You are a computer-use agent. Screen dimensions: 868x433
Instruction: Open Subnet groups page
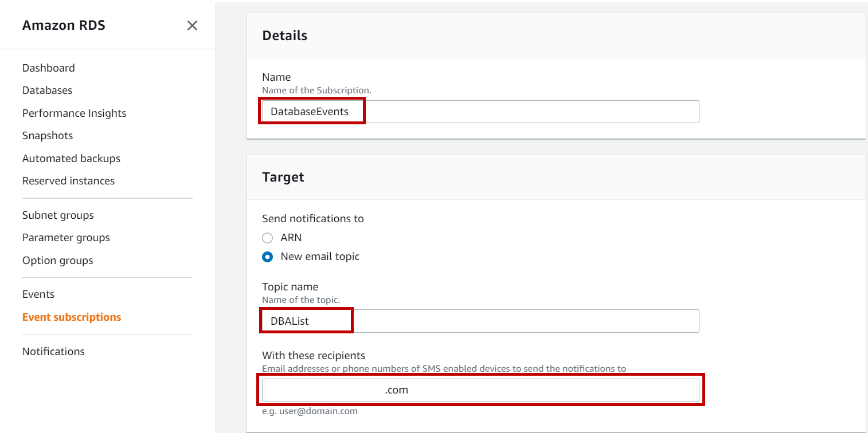58,215
